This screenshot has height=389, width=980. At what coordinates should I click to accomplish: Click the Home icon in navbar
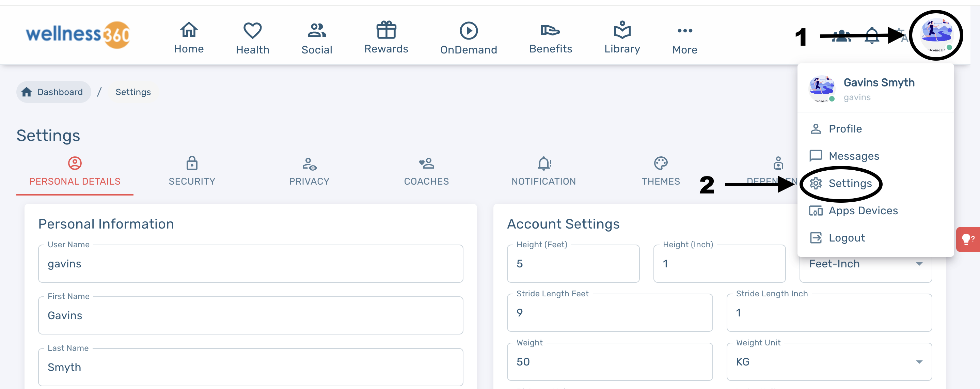pos(189,30)
